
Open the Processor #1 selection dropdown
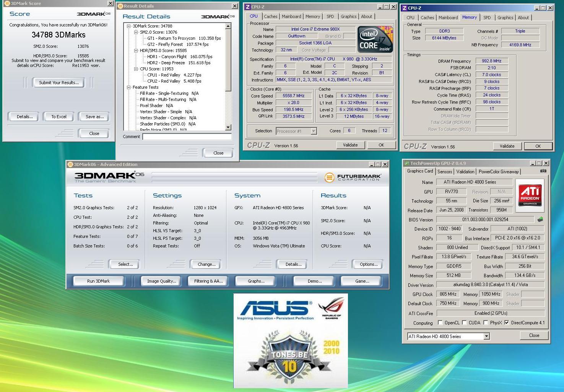(x=314, y=131)
